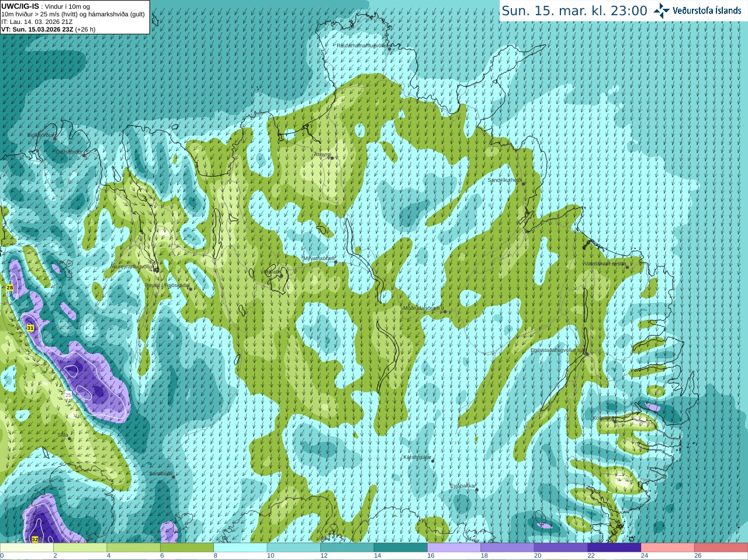Click the Eyjabakkar station label
The image size is (748, 560).
pos(463,486)
